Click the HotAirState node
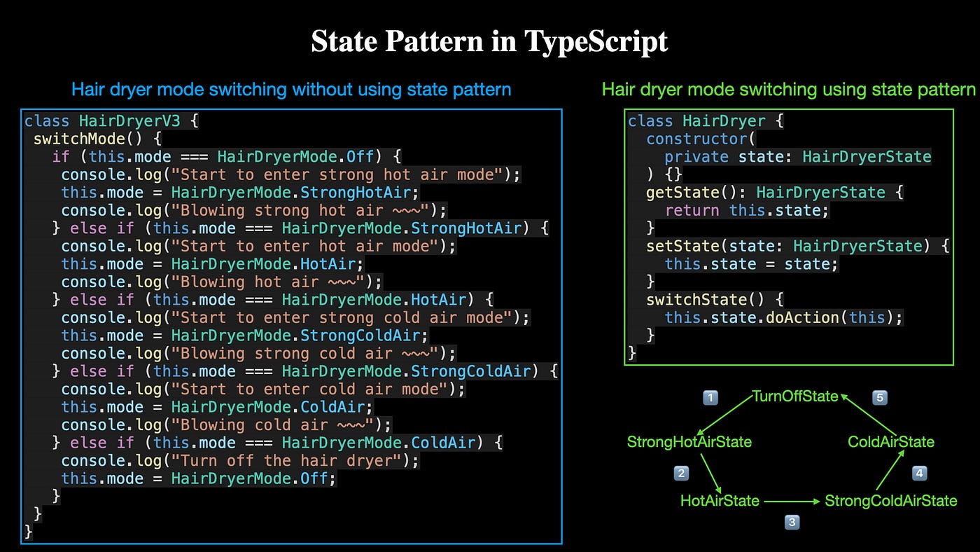Image resolution: width=980 pixels, height=552 pixels. coord(719,501)
